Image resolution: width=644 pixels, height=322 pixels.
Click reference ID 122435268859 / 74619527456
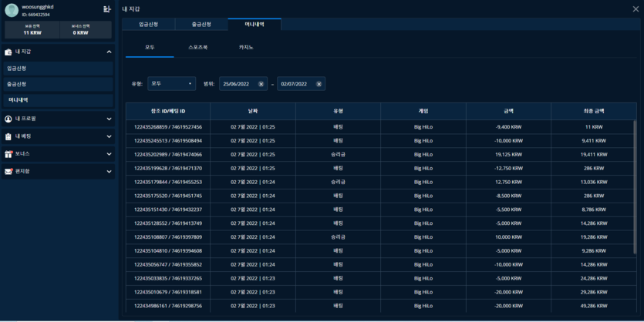click(x=168, y=127)
